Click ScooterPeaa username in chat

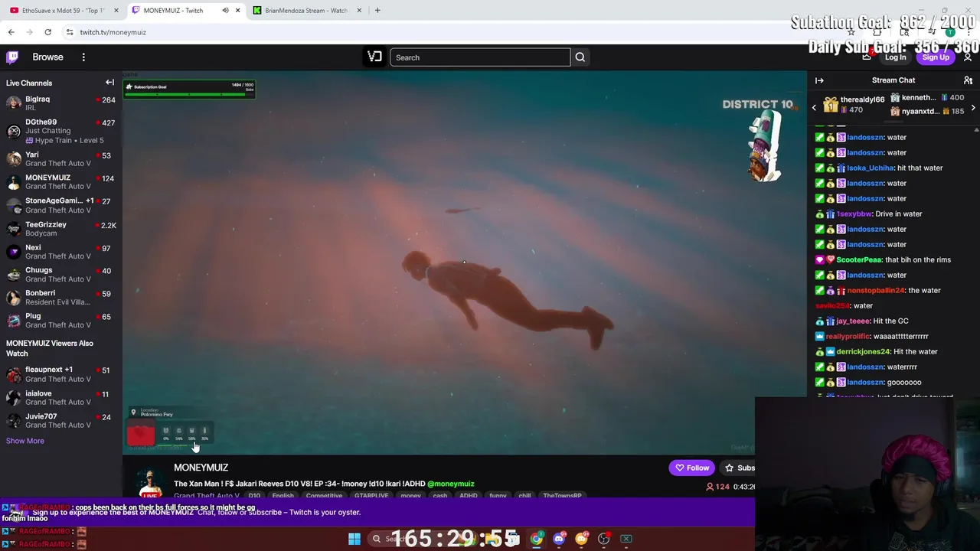[859, 259]
